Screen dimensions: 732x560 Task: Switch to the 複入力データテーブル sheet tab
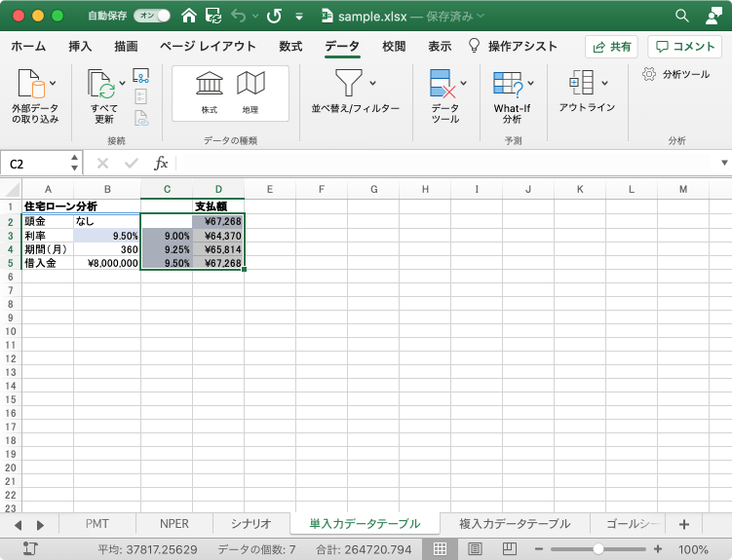coord(515,524)
